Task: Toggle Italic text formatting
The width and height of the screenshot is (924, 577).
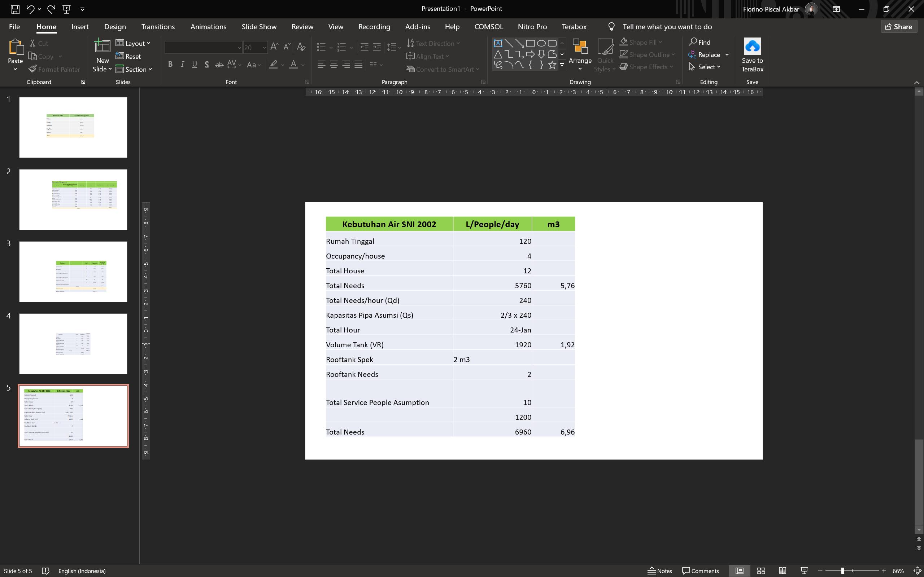Action: pos(183,65)
